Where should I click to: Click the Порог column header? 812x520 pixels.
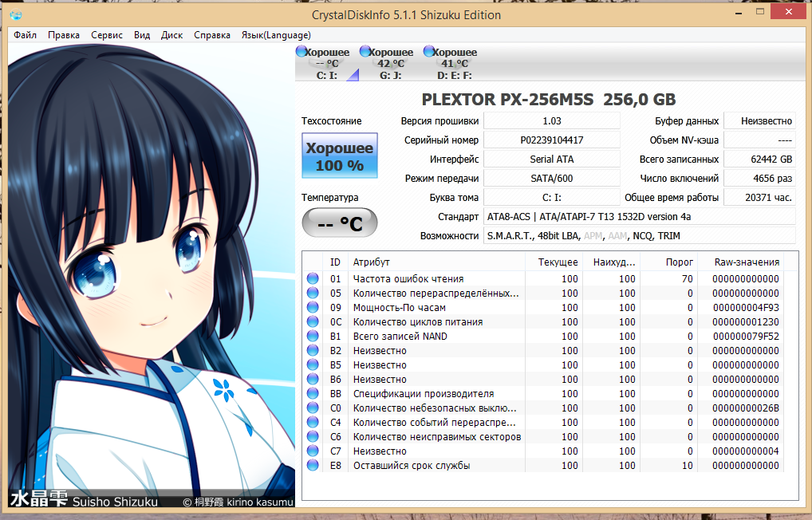669,262
